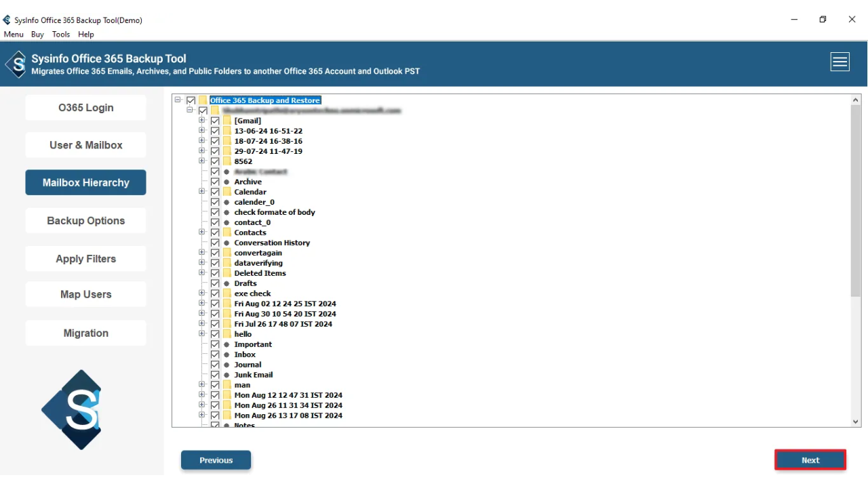This screenshot has height=488, width=868.
Task: Click the bullet icon beside Drafts
Action: 227,283
